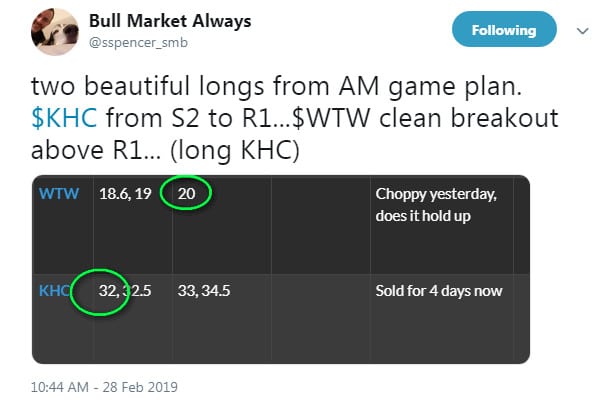Click the '(long KHC)' text
Viewport: 599px width, 401px height.
tap(235, 150)
